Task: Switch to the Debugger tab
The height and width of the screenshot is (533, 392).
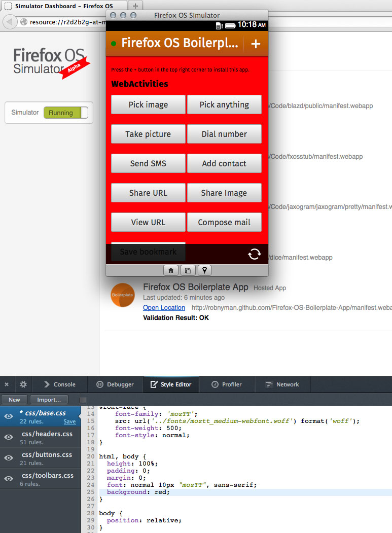Action: pyautogui.click(x=115, y=384)
